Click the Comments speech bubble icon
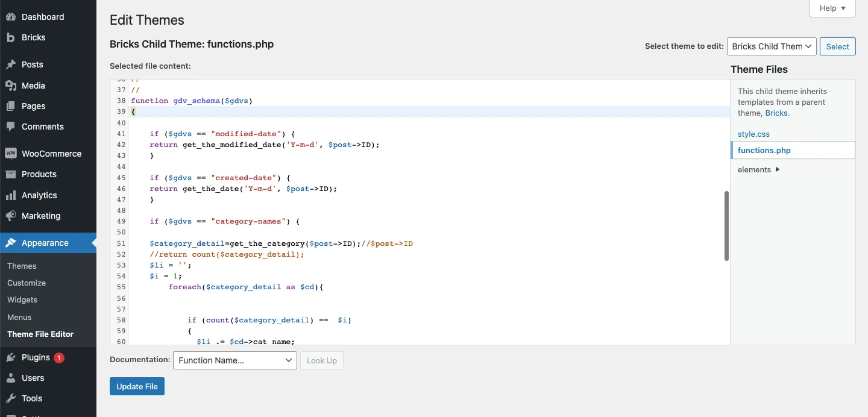 tap(10, 127)
